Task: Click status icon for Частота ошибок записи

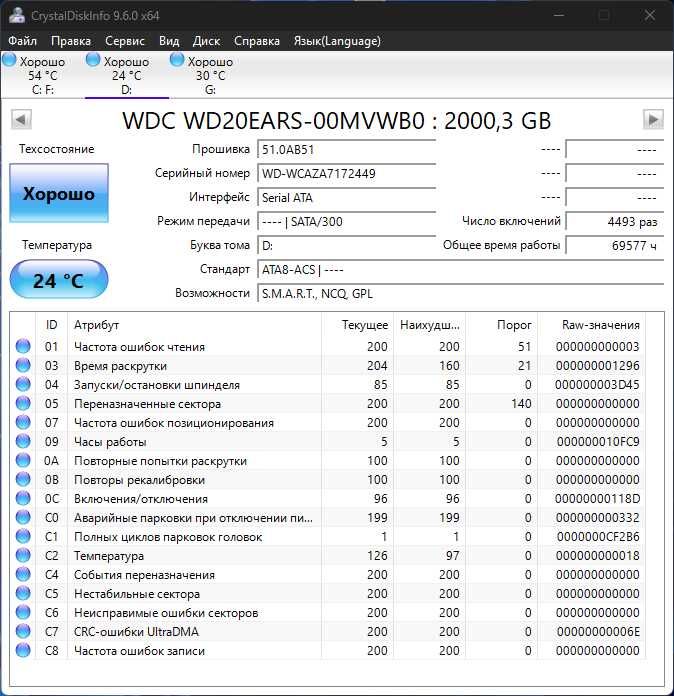Action: [23, 650]
